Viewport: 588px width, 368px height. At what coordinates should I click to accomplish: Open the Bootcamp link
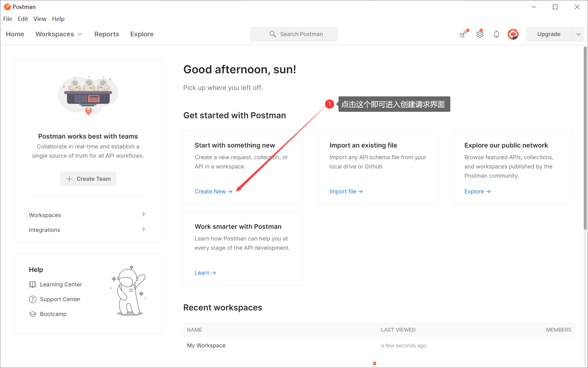point(53,314)
